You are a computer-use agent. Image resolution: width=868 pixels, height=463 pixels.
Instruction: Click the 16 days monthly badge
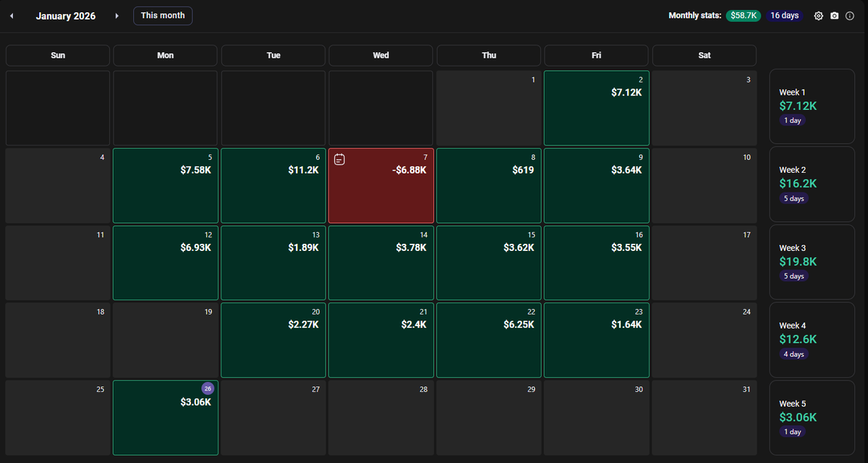[x=784, y=15]
